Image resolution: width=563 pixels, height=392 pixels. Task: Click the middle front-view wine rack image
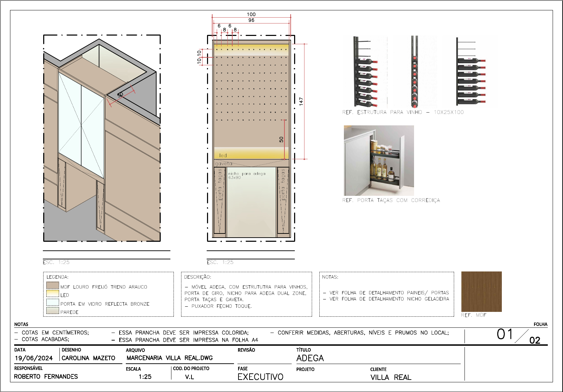[x=414, y=72]
